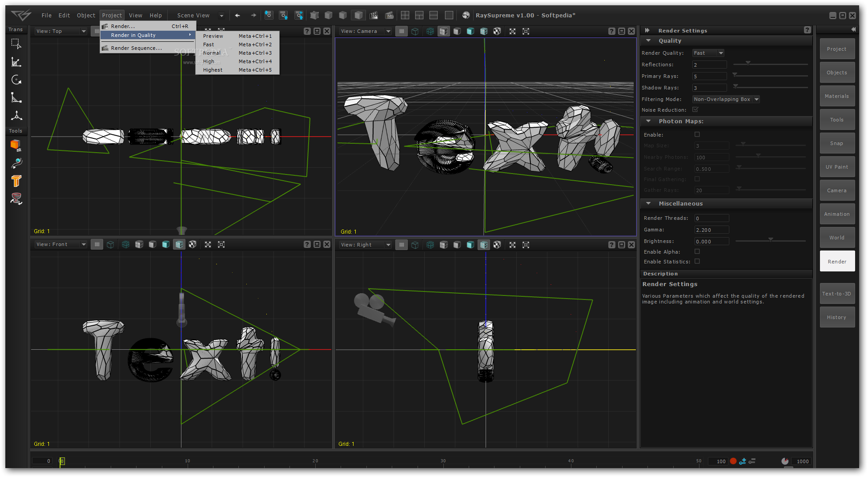Open the View: Right dropdown
Image resolution: width=868 pixels, height=477 pixels.
coord(366,245)
